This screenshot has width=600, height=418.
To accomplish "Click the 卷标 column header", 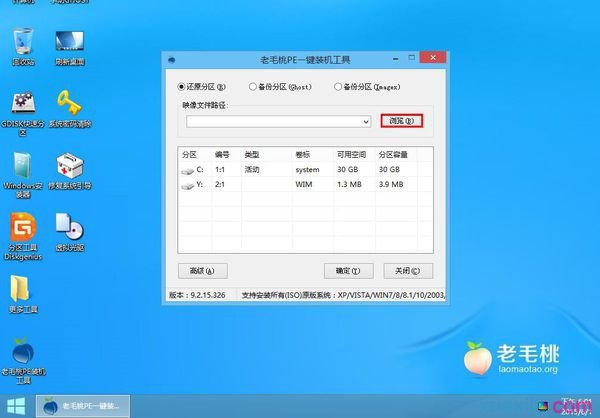I will tap(303, 155).
